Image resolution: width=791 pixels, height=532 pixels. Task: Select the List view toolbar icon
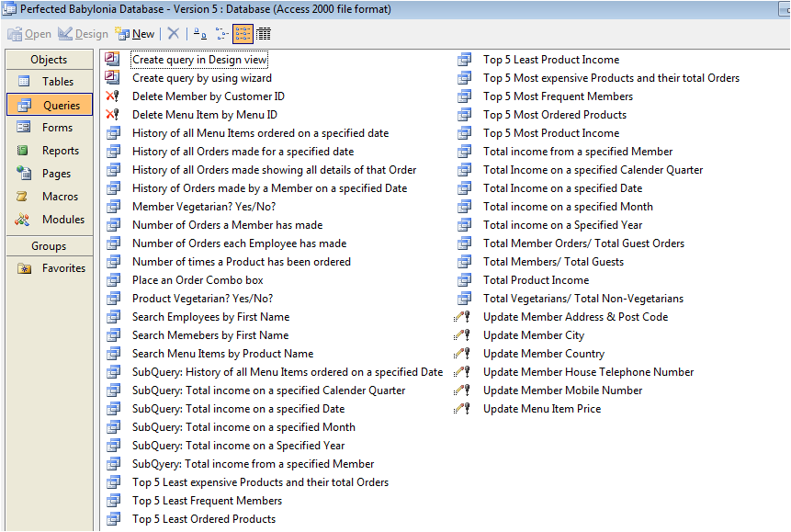point(243,34)
